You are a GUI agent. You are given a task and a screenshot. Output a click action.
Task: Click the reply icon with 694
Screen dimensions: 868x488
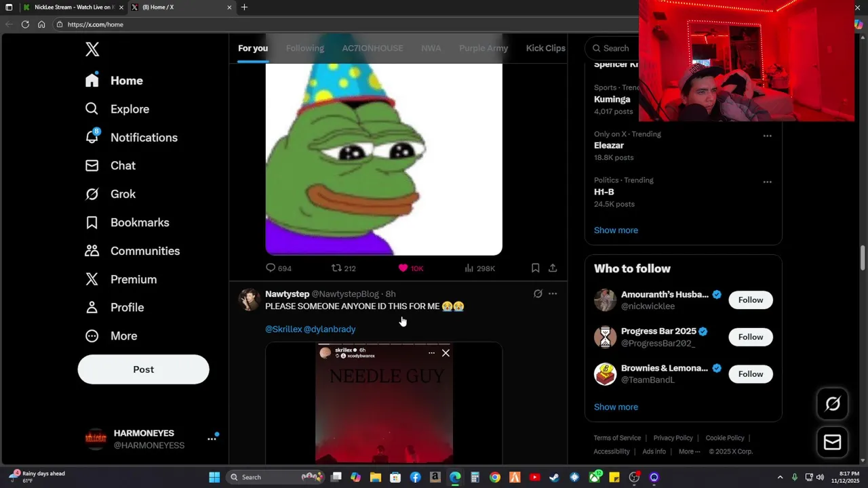tap(271, 268)
